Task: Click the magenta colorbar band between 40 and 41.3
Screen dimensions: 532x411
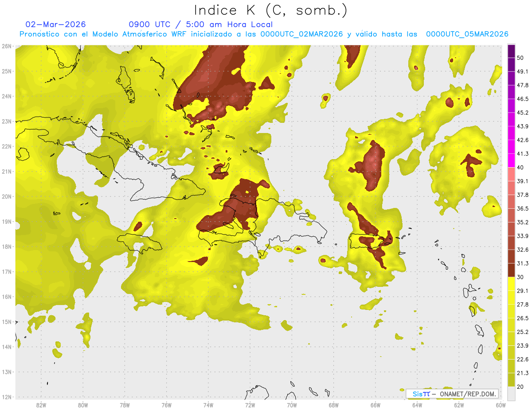Action: click(x=511, y=160)
